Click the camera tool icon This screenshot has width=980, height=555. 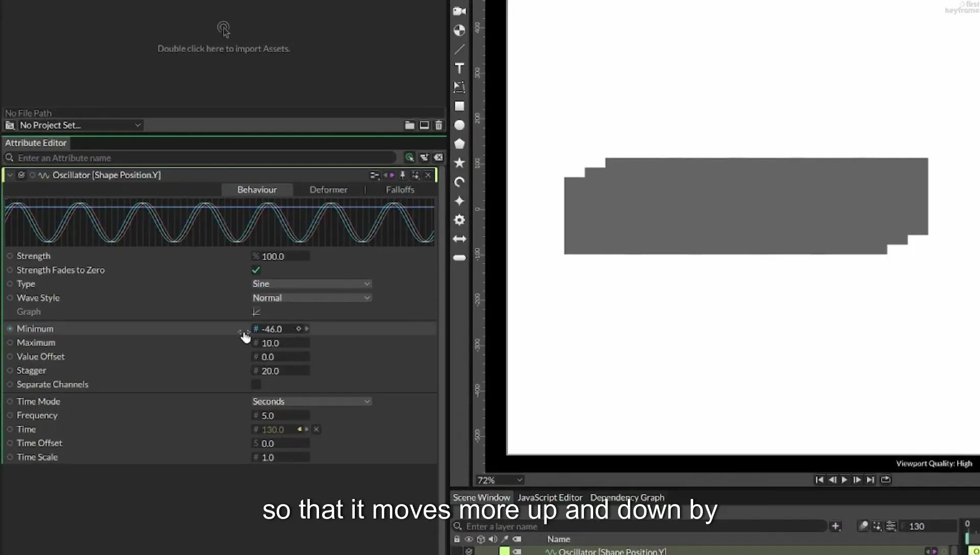coord(459,11)
